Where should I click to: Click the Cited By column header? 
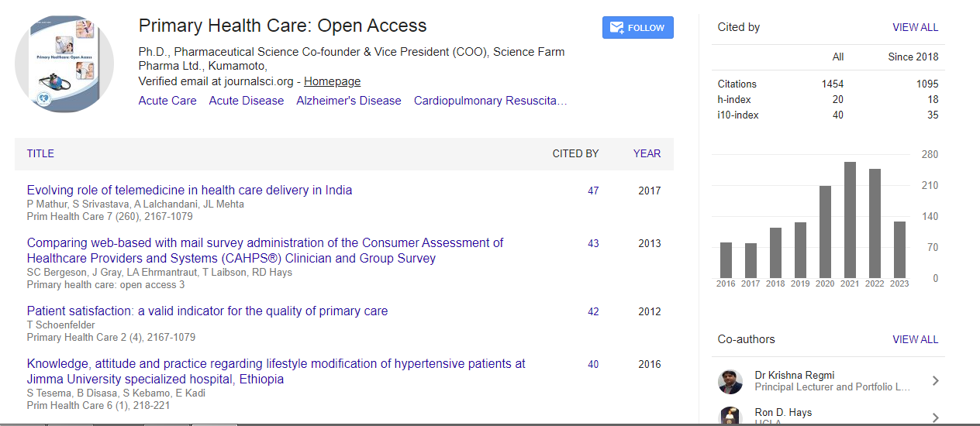pyautogui.click(x=575, y=153)
